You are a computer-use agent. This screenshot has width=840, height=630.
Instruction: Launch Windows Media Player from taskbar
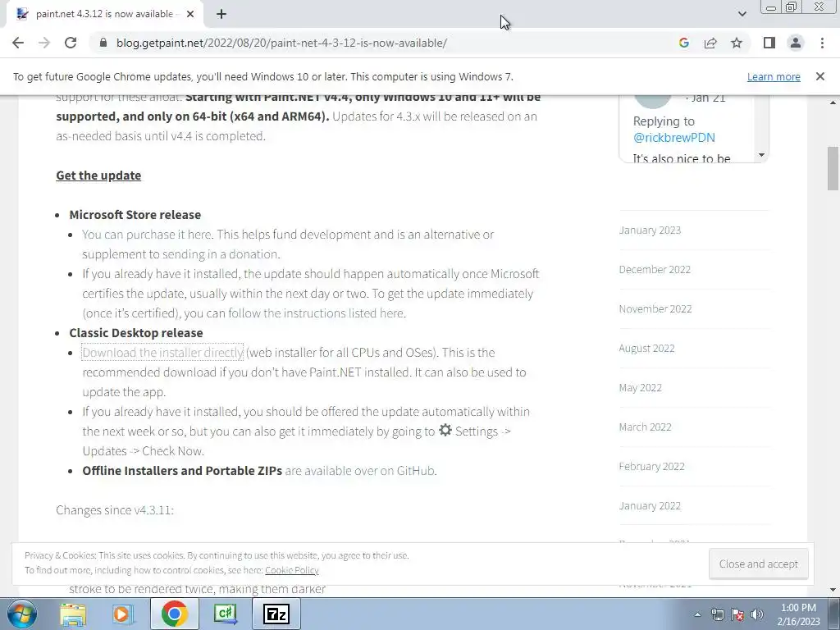point(121,614)
